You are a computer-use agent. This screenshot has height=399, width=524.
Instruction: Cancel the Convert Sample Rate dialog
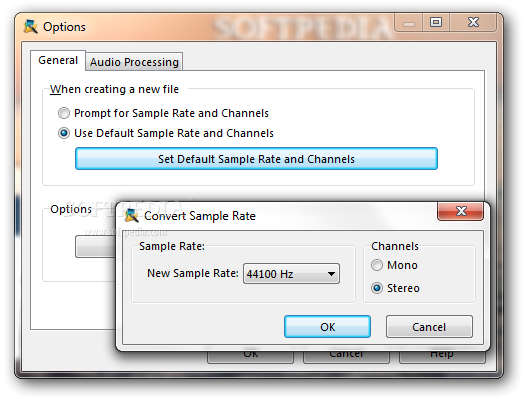[429, 326]
